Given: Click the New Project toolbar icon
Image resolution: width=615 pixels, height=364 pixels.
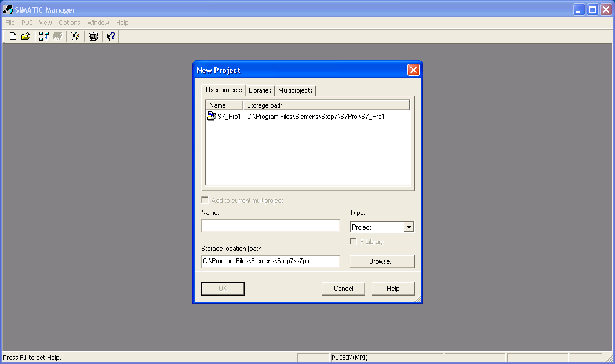Looking at the screenshot, I should [13, 37].
